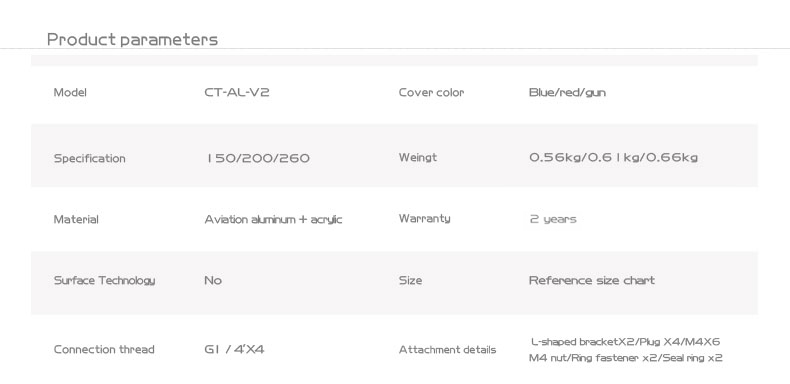This screenshot has height=384, width=790.
Task: Click the 150/200/260 specification value
Action: coord(258,158)
